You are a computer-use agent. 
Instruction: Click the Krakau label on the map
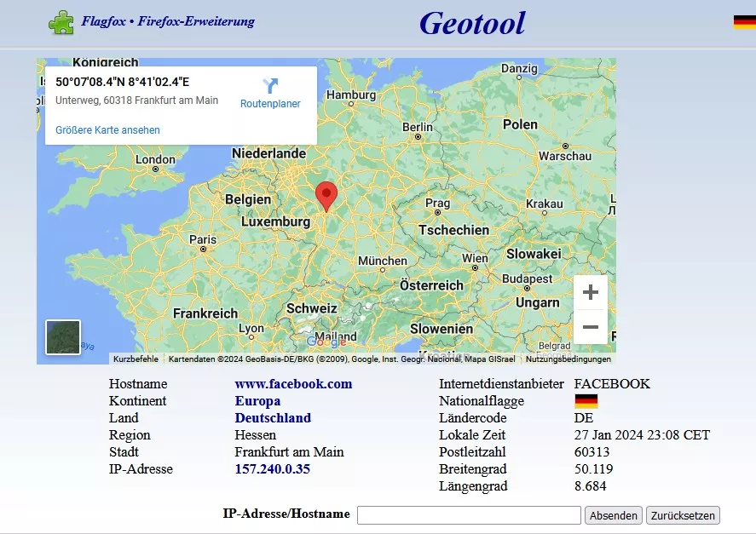pos(545,204)
